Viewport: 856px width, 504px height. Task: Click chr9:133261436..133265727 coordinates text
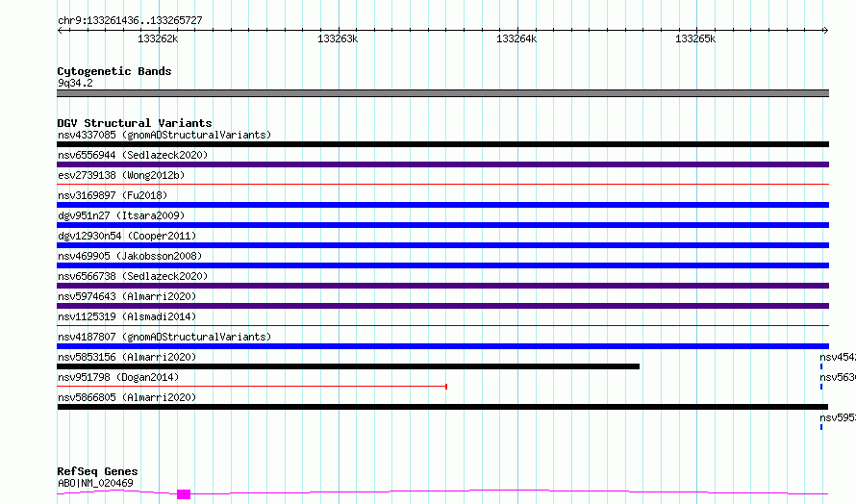[130, 20]
